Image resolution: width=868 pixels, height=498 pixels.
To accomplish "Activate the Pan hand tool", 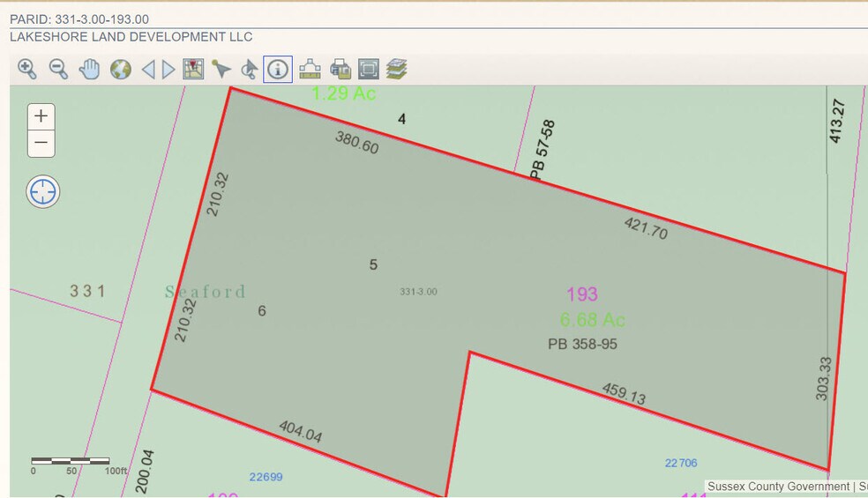I will coord(89,69).
